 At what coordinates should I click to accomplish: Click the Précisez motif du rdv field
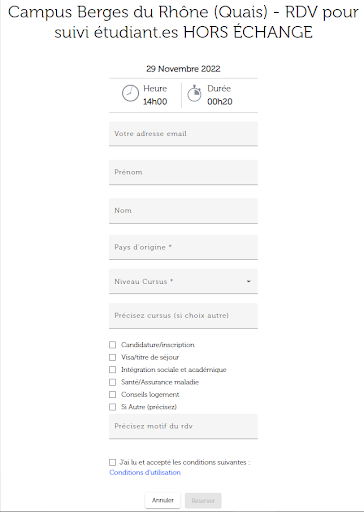point(183,426)
